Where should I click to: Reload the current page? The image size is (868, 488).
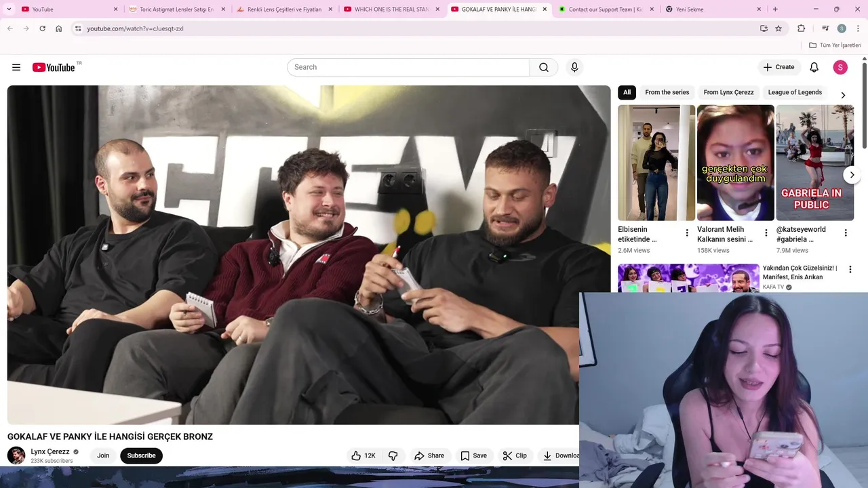pyautogui.click(x=43, y=28)
